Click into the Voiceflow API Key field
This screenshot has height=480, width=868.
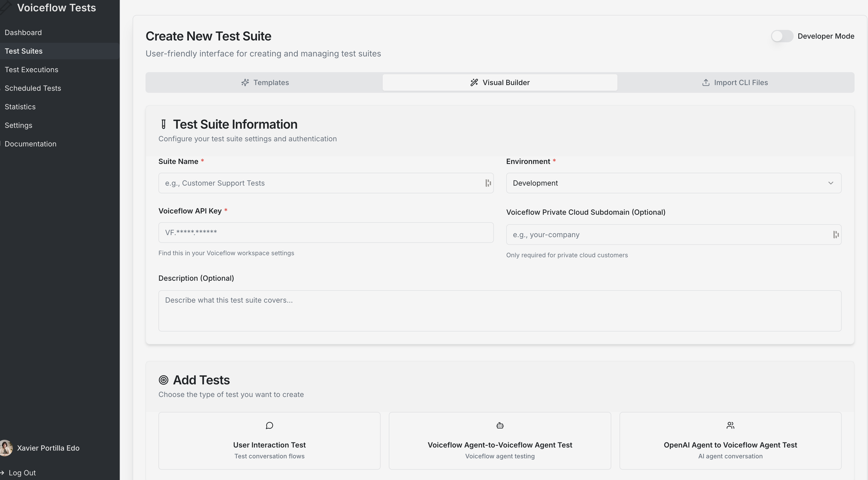(326, 233)
